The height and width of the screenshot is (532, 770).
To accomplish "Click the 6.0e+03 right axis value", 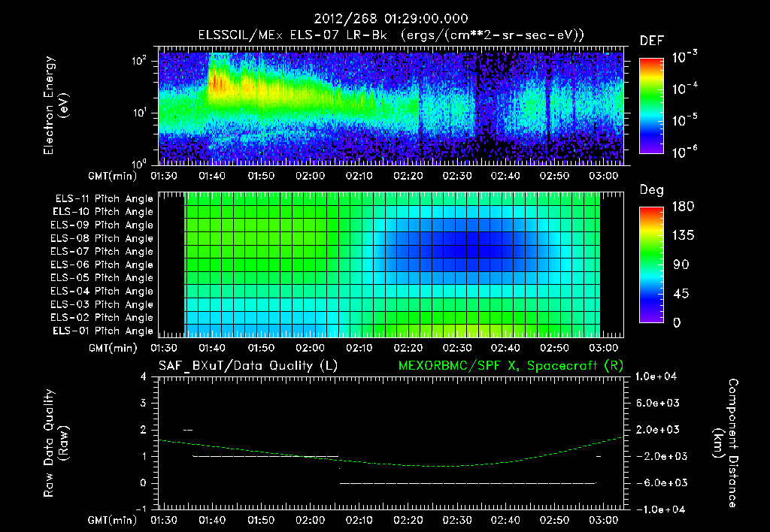I will (x=658, y=403).
